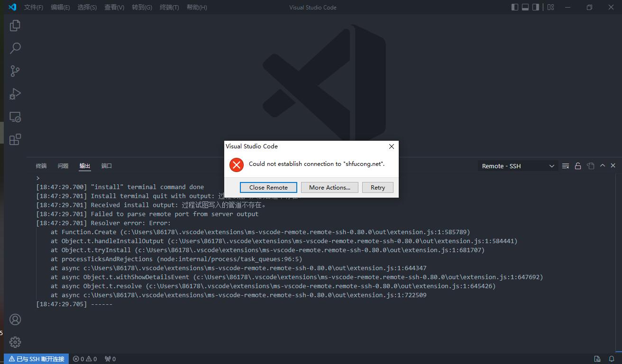
Task: Open the 编辑(E) menu
Action: 60,7
